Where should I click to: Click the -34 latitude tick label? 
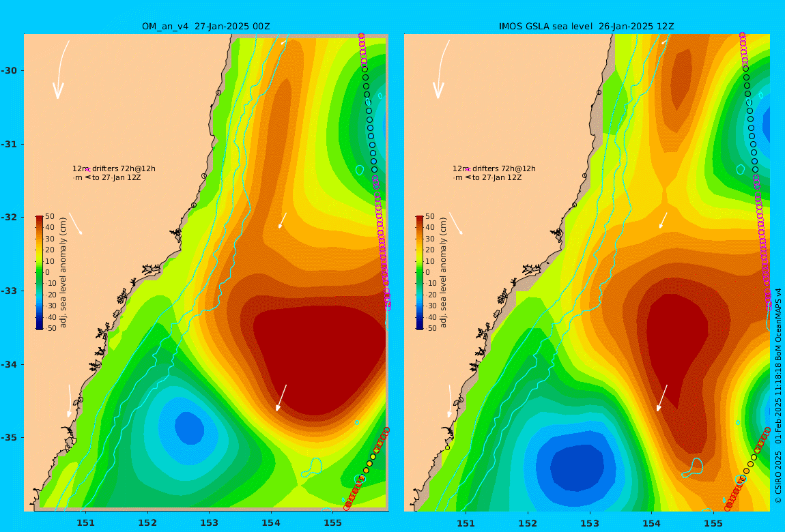(9, 364)
